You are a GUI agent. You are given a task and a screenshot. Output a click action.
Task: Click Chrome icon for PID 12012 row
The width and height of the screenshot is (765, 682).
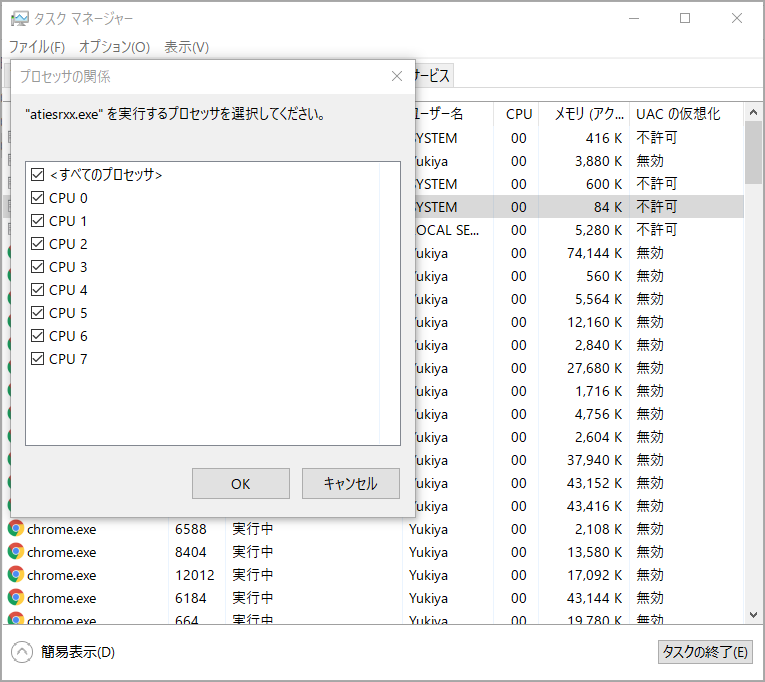point(16,574)
